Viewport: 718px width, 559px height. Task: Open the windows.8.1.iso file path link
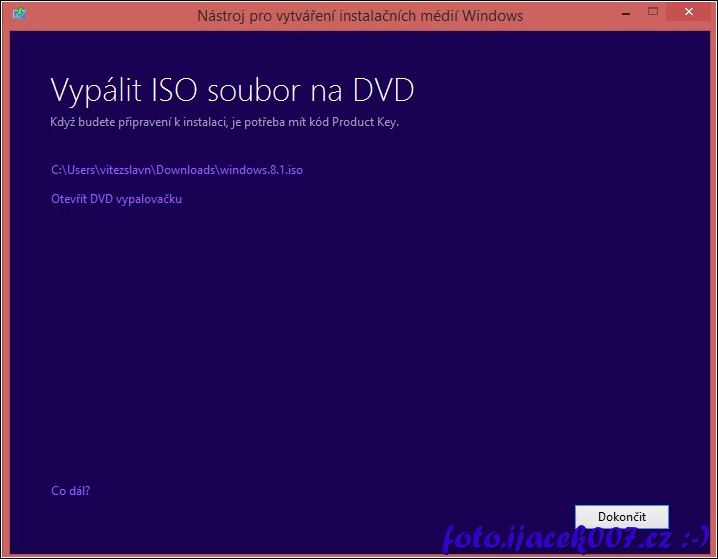click(176, 170)
